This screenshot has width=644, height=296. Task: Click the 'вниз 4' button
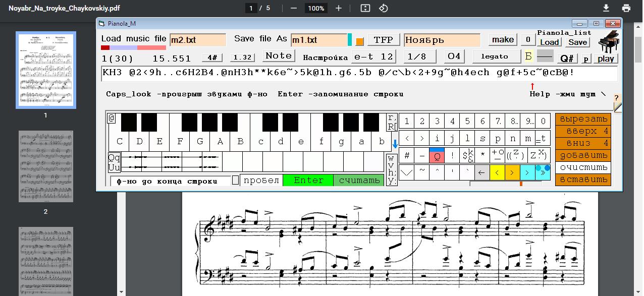click(583, 143)
